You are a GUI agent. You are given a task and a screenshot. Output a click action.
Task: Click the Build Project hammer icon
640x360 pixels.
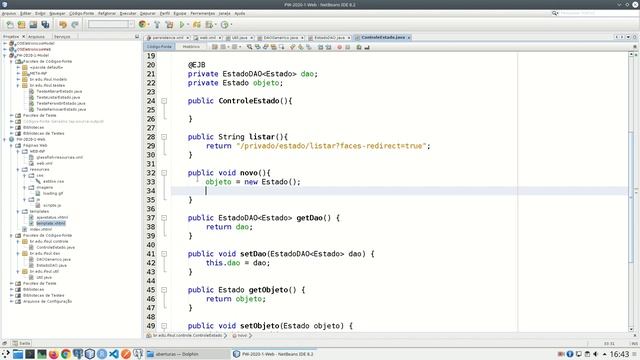pyautogui.click(x=157, y=25)
